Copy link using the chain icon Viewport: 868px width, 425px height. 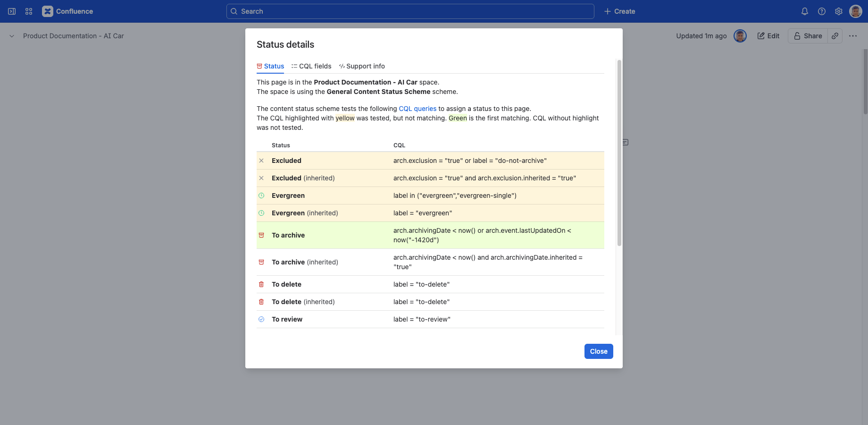click(835, 36)
